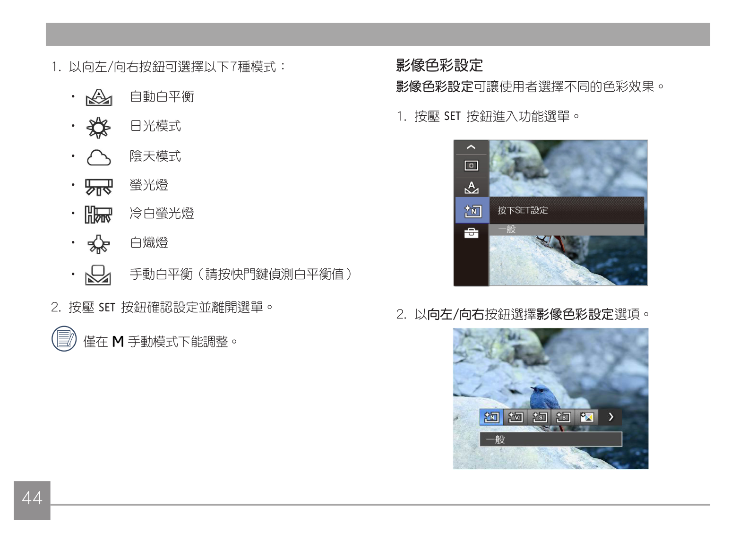Click the incandescent bulb icon
This screenshot has height=550, width=756.
coord(98,244)
